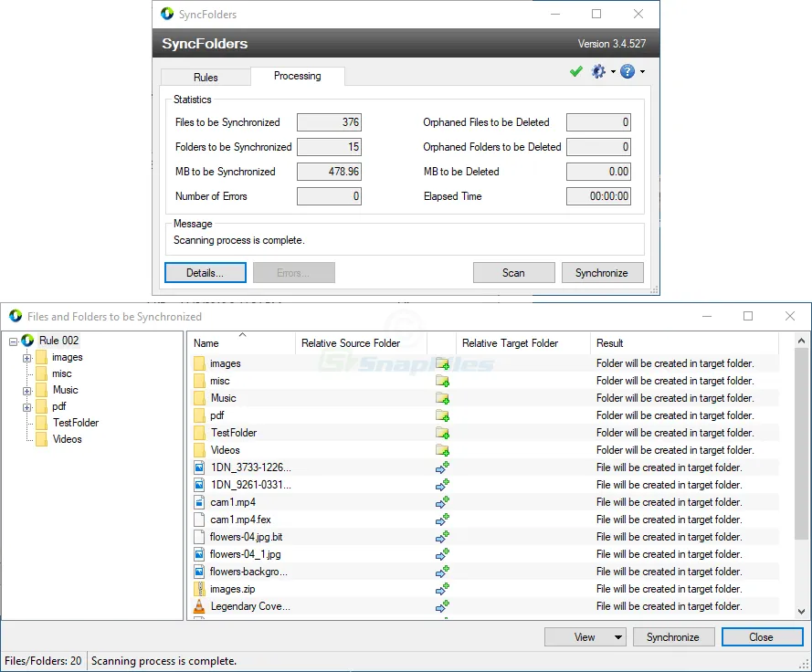Click the list scrollbar down arrow
Viewport: 812px width, 672px height.
801,612
